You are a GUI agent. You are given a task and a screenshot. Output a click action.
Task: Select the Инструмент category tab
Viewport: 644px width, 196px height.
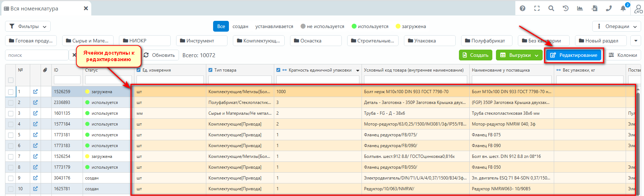(201, 41)
